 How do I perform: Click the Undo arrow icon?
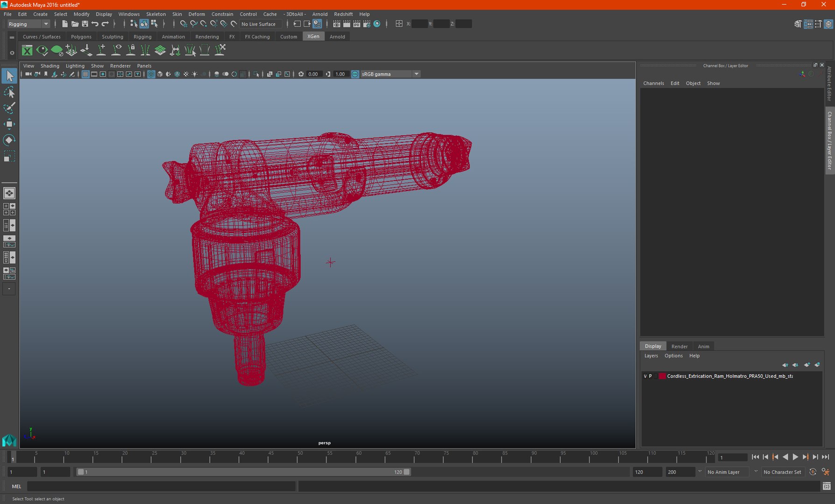click(95, 24)
